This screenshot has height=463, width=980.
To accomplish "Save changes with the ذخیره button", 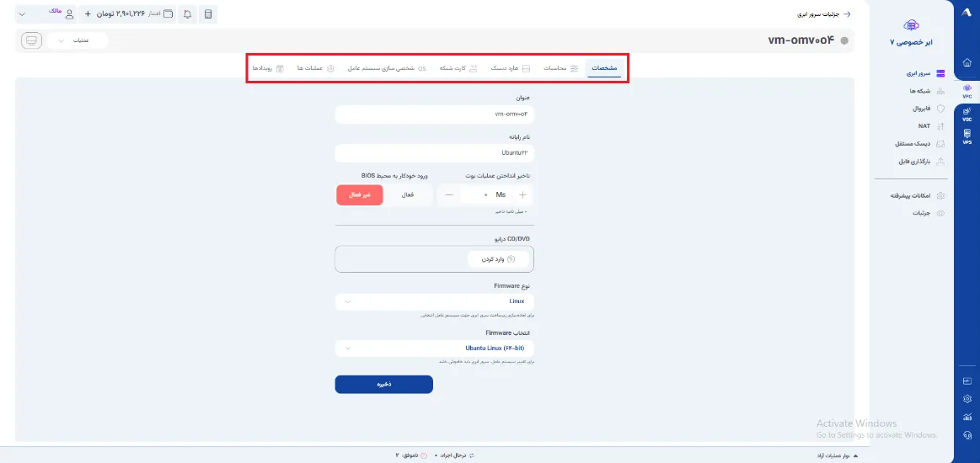I will tap(383, 385).
